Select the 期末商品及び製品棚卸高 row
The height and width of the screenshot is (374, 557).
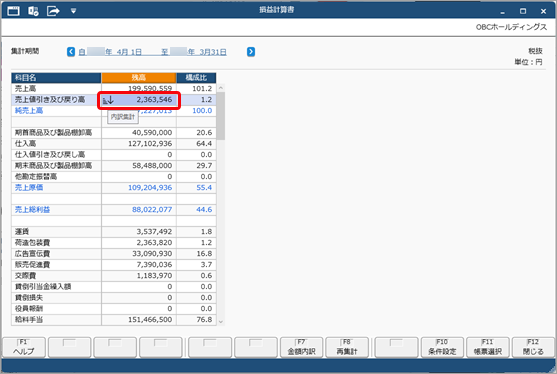[114, 166]
